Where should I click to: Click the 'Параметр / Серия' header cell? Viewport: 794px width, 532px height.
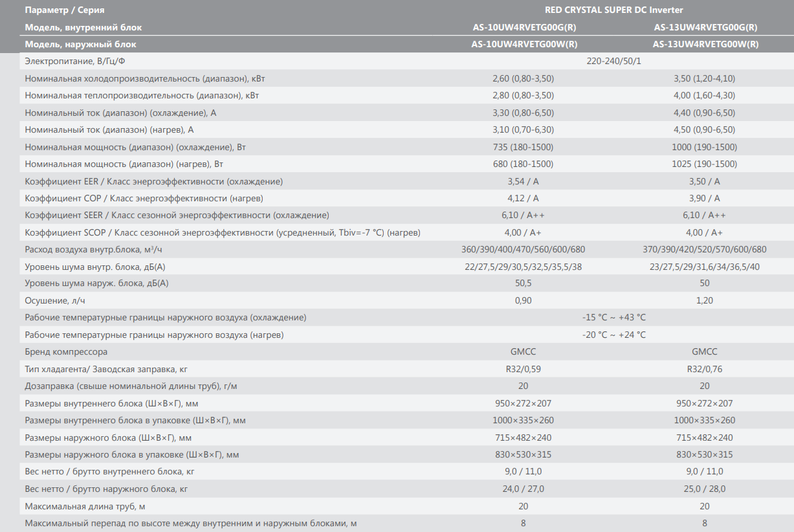pos(65,10)
